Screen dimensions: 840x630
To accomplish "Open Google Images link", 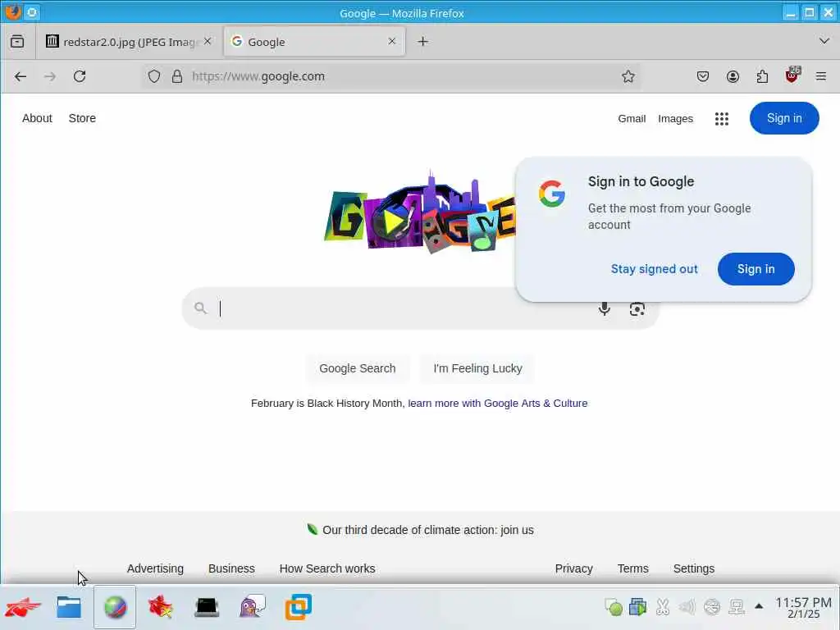I will point(676,118).
